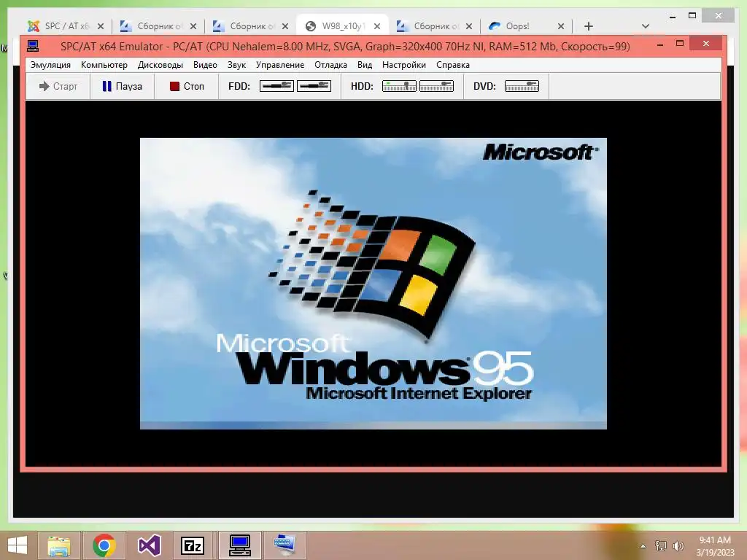Open the Звук menu
747x560 pixels.
(236, 65)
